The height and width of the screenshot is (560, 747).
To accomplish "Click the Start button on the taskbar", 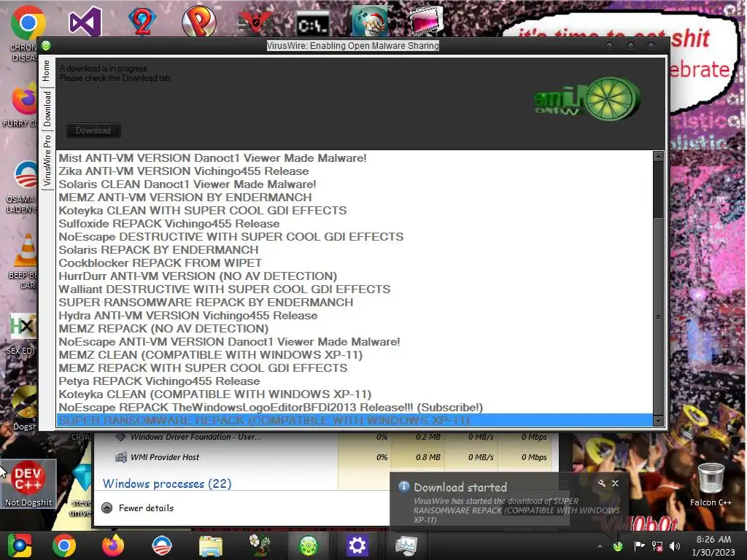I will 19,545.
